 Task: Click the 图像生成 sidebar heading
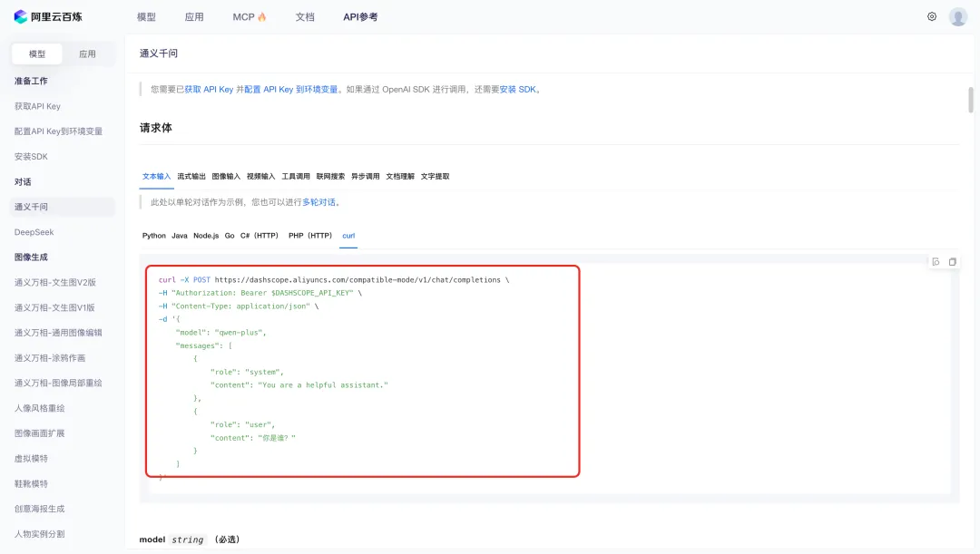[31, 257]
